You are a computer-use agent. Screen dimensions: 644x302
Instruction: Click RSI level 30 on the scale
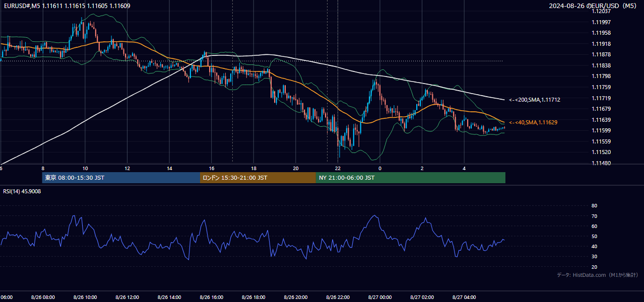(x=594, y=257)
